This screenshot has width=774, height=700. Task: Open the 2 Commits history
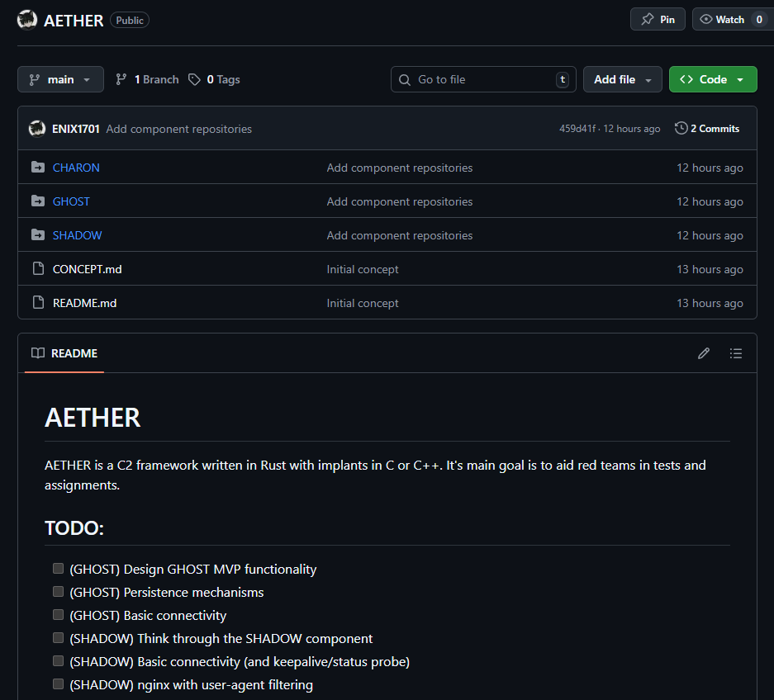tap(707, 129)
